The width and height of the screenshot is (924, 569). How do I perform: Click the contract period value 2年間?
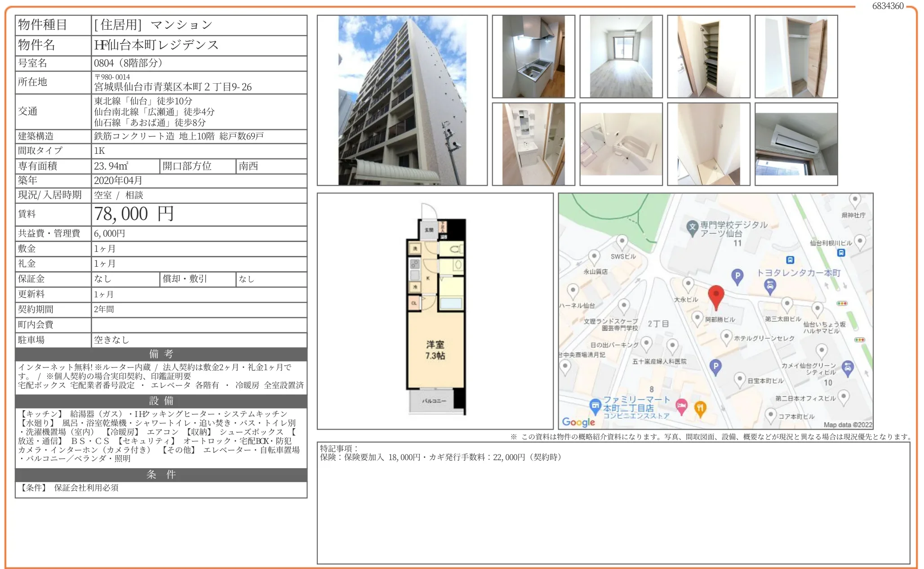(x=104, y=309)
